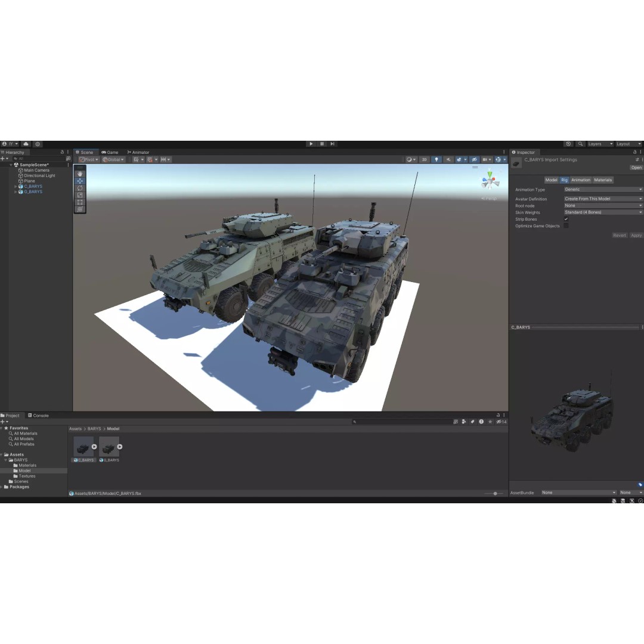Lock the Inspector panel

(634, 152)
